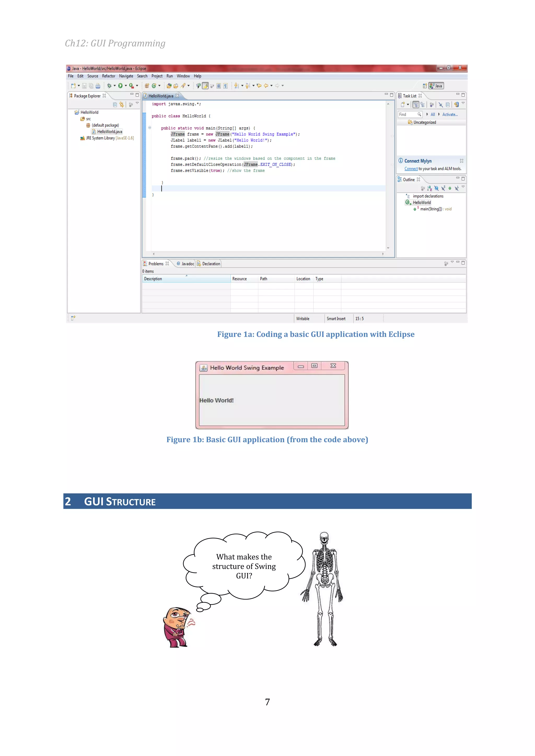
Task: Open the New Java Class dropdown arrow
Action: [159, 86]
